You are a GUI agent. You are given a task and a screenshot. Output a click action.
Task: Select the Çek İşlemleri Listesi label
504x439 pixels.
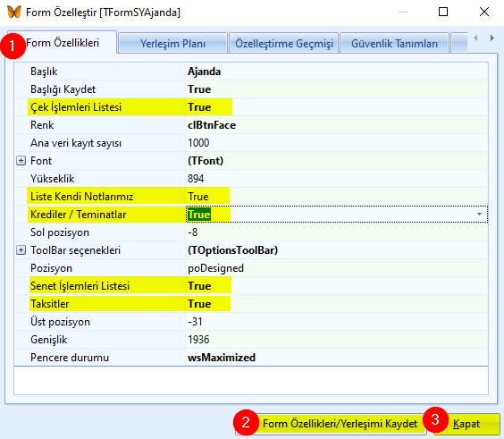pyautogui.click(x=76, y=107)
